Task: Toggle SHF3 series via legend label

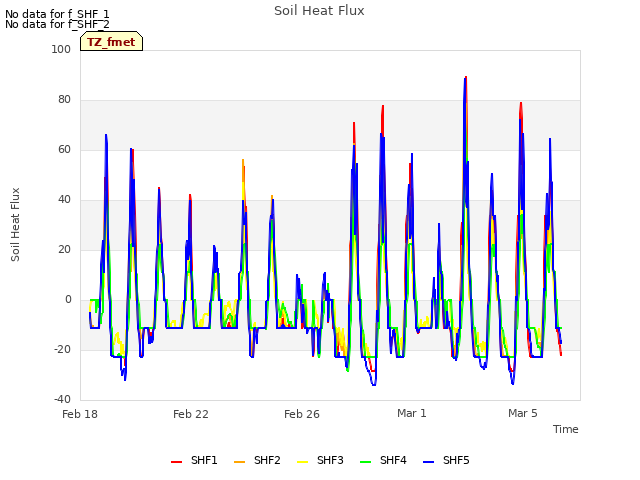Action: [330, 460]
